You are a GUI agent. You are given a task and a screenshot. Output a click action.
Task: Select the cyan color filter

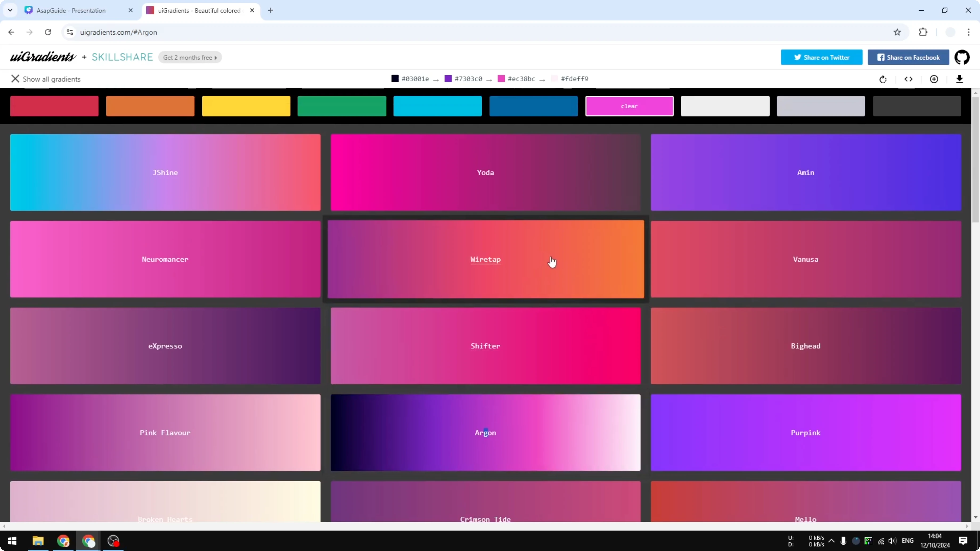pos(437,106)
